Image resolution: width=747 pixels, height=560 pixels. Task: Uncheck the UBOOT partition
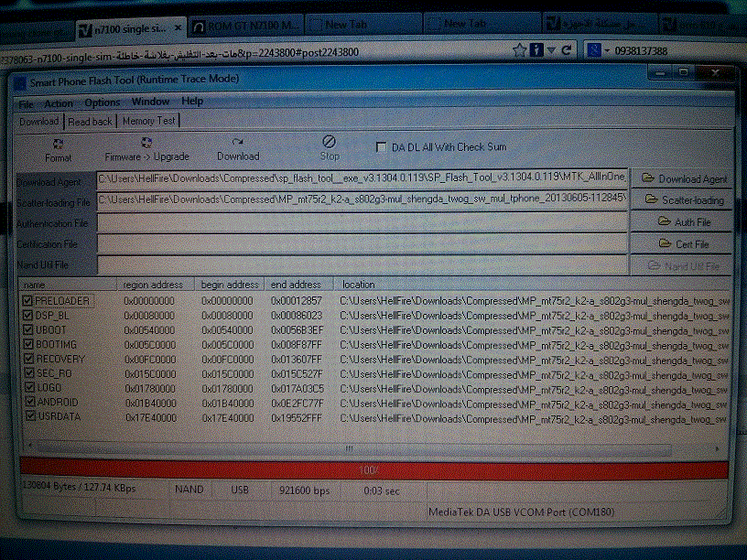tap(28, 329)
